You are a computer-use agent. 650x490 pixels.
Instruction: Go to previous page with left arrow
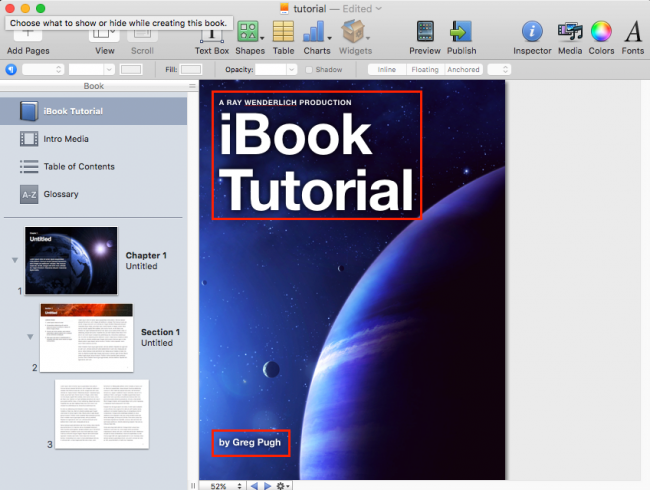pos(254,486)
